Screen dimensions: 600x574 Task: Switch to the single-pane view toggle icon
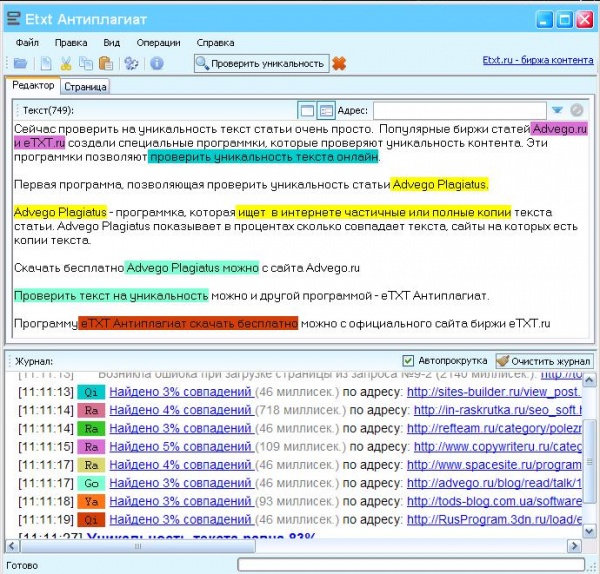(307, 111)
